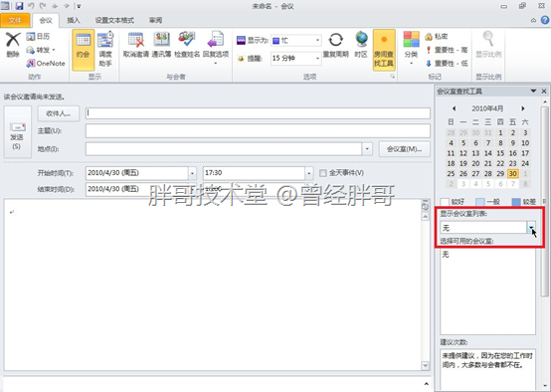Close the Room Finder pane

pyautogui.click(x=544, y=92)
